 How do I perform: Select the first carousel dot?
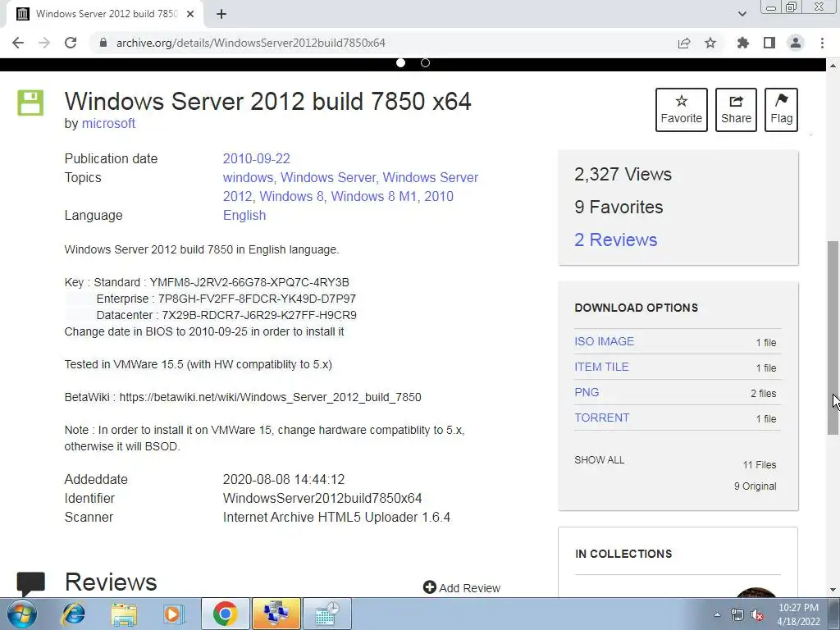click(x=400, y=62)
